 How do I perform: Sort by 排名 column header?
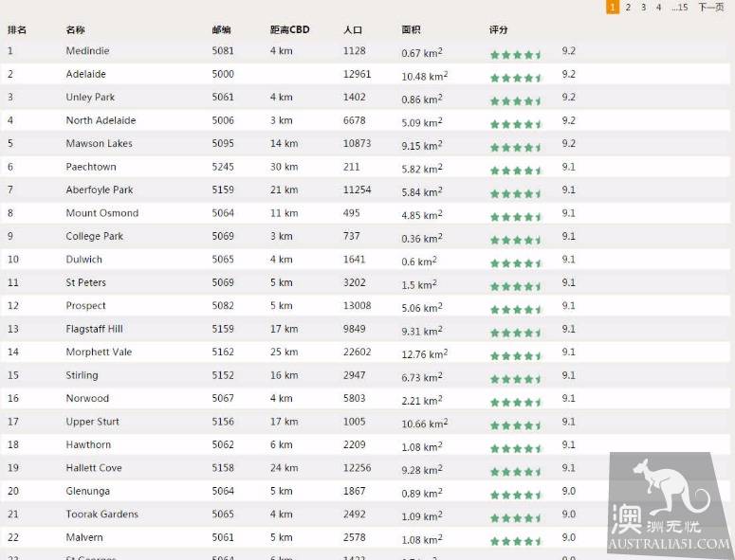pos(17,30)
